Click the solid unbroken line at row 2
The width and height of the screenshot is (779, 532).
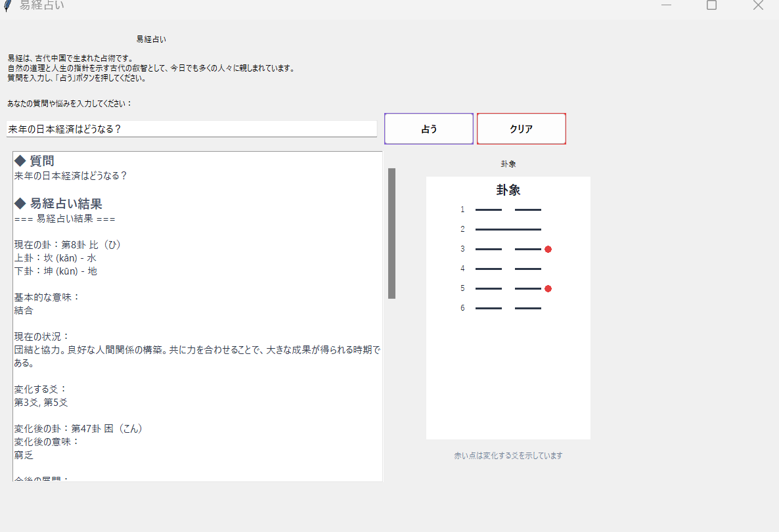[508, 230]
